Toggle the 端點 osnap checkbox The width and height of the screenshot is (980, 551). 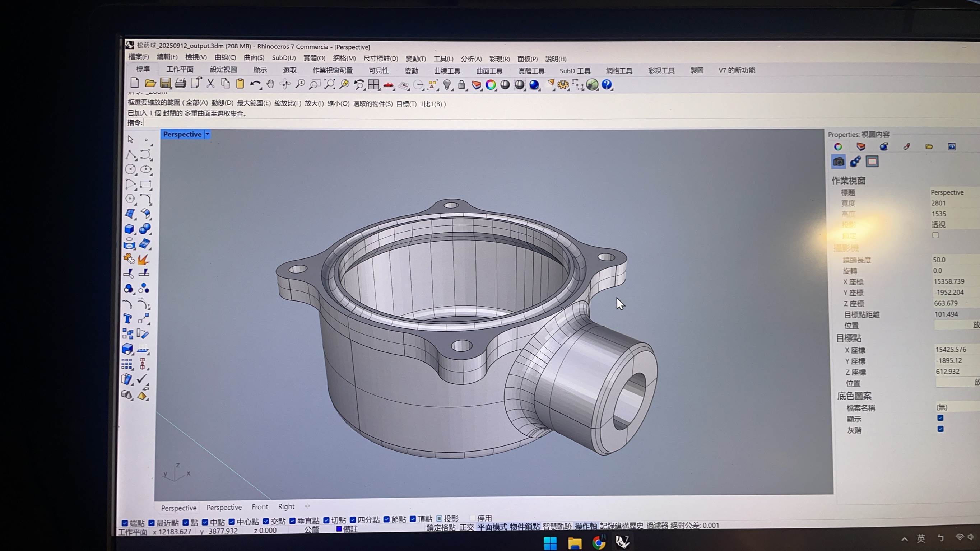[x=125, y=523]
